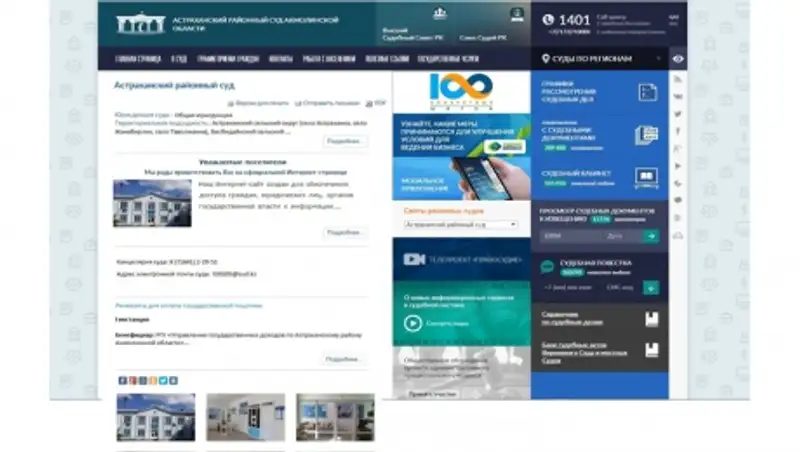800x452 pixels.
Task: Click the court building logo in header
Action: pos(140,23)
